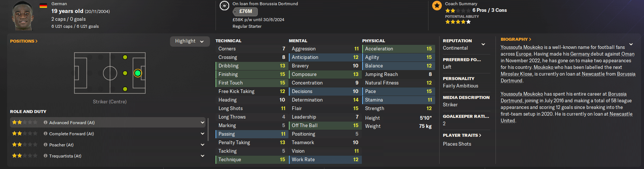
Task: Collapse the Biography panel chevron
Action: point(631,44)
